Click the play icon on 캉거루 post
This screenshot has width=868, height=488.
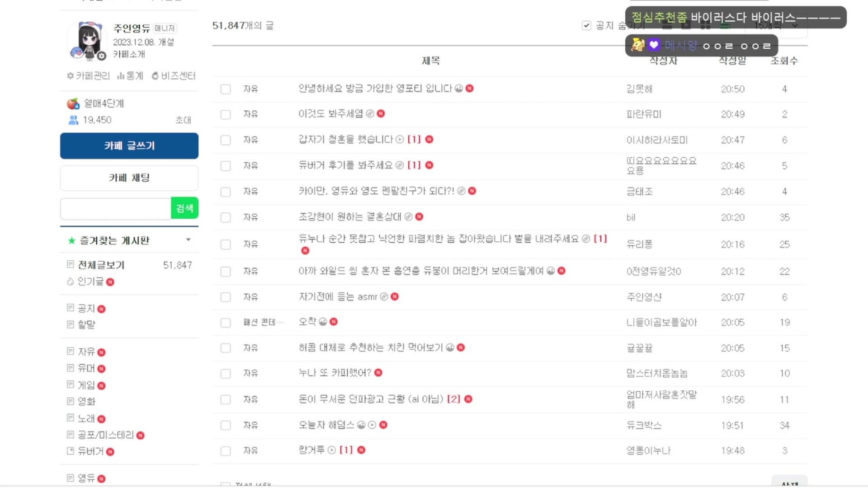(332, 450)
